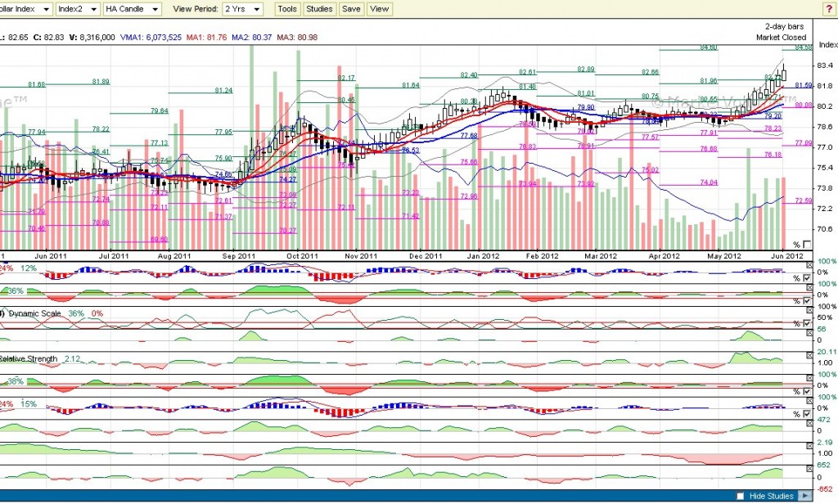
Task: Click the 83.4 price axis label
Action: [825, 65]
